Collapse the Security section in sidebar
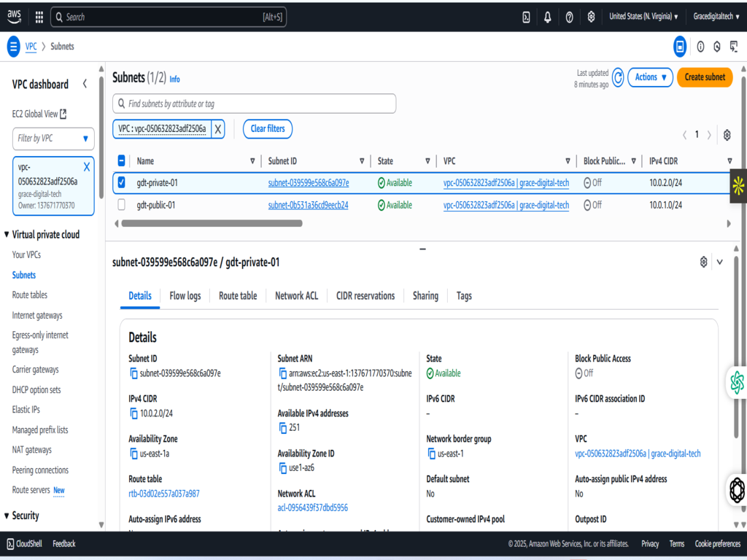 [7, 516]
